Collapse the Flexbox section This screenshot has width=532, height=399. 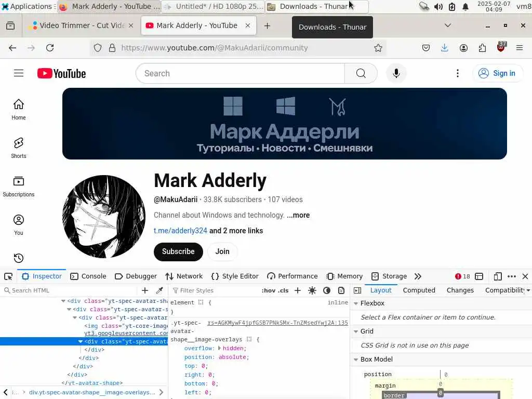pyautogui.click(x=356, y=303)
